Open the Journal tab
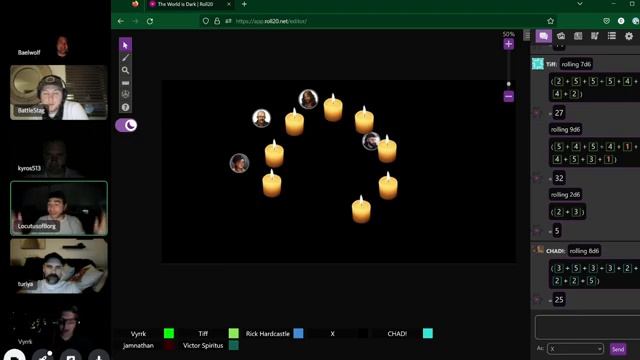The height and width of the screenshot is (360, 640). pos(578,36)
